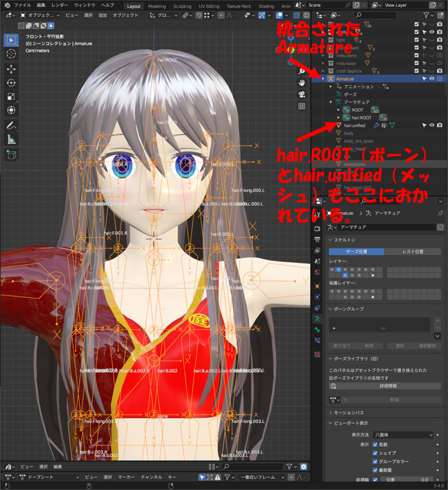Collapse the Armature tree item

pyautogui.click(x=323, y=79)
